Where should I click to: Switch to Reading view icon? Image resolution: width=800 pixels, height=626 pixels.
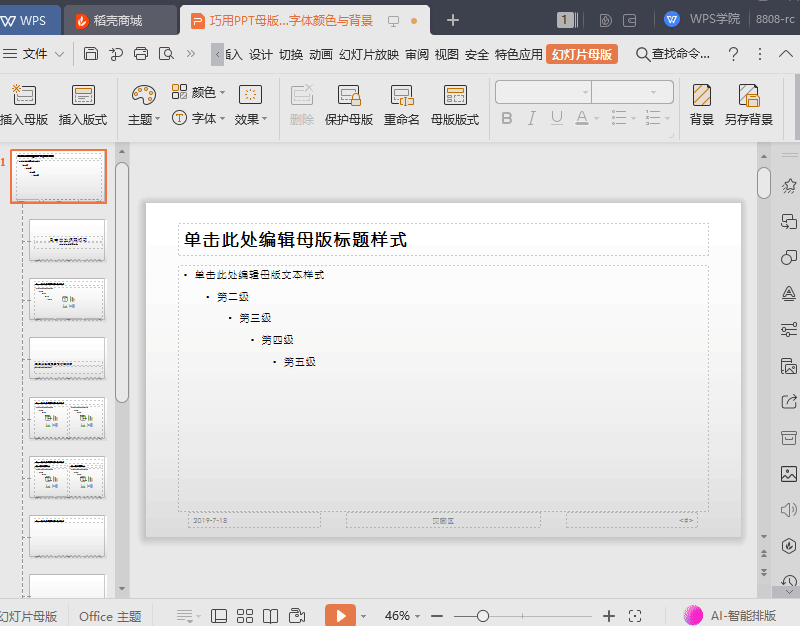click(x=270, y=616)
